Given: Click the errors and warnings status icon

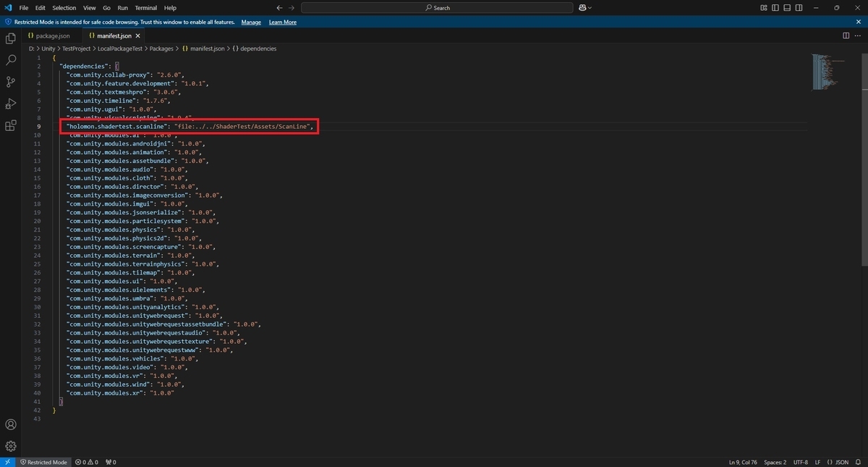Looking at the screenshot, I should 86,461.
